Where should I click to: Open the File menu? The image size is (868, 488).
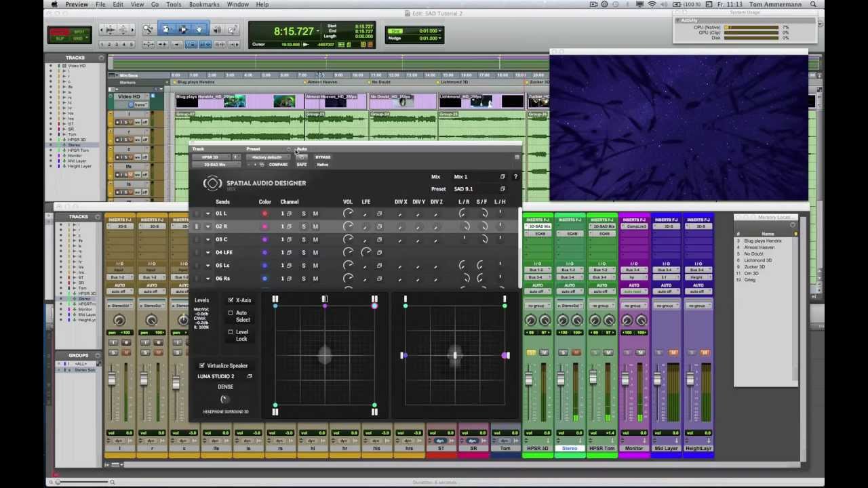click(100, 4)
